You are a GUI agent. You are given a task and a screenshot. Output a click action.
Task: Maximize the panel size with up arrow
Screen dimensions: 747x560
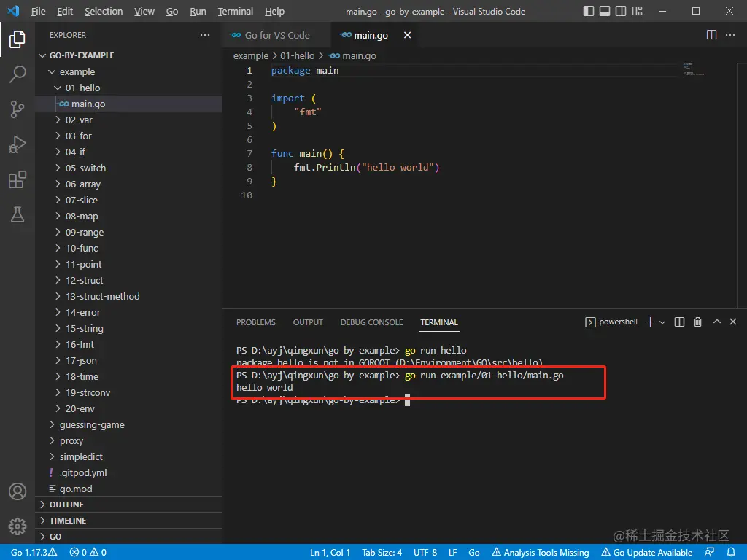coord(716,322)
